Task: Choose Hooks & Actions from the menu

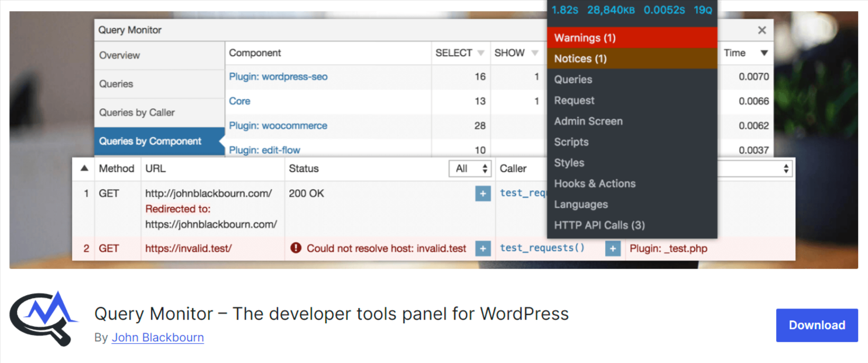Action: point(594,184)
